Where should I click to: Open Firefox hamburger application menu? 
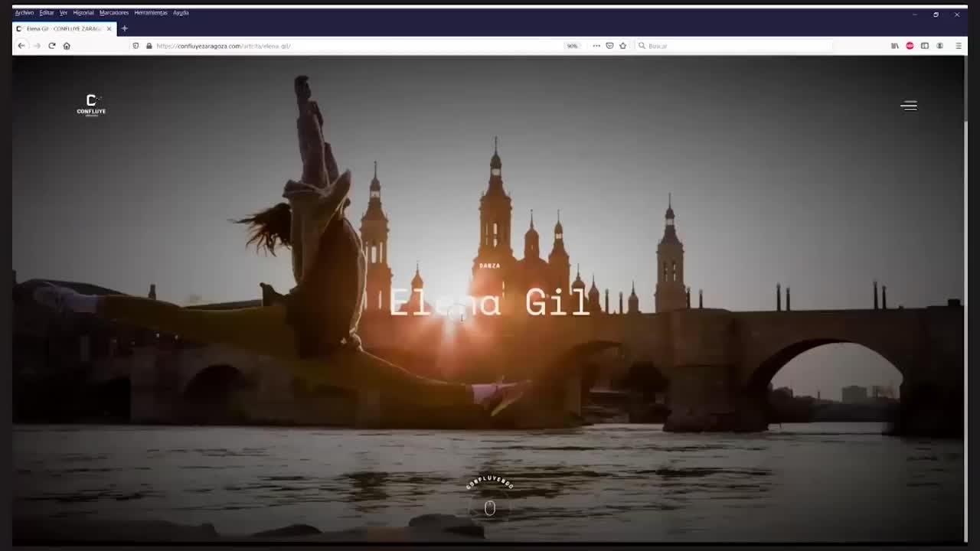(x=958, y=46)
